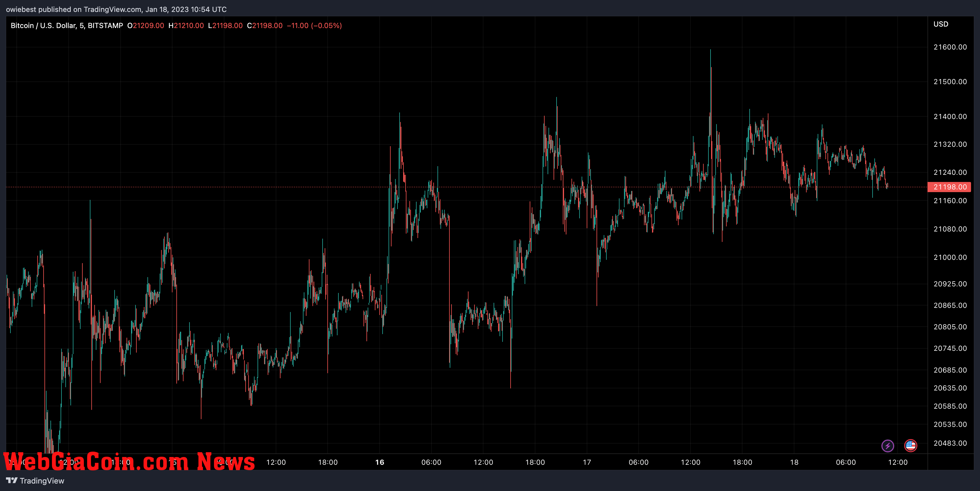The height and width of the screenshot is (491, 980).
Task: Click the 20685.00 price axis label
Action: 950,370
